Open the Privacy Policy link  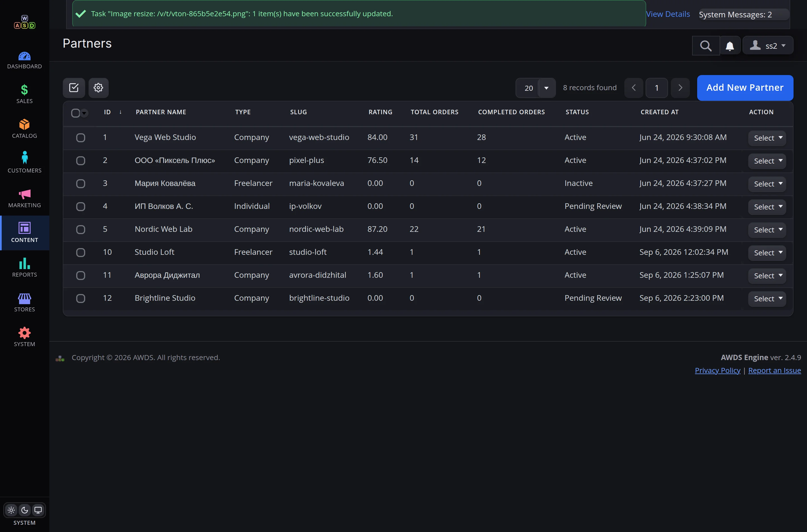click(717, 370)
